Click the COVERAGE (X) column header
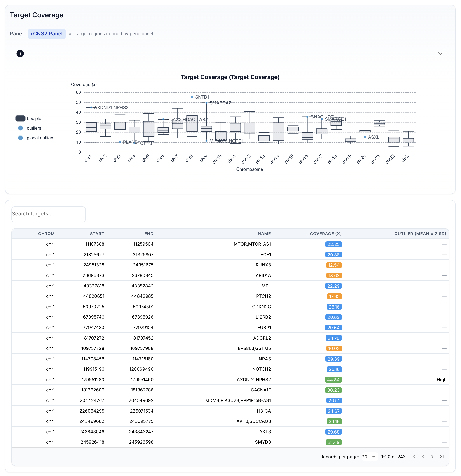The width and height of the screenshot is (461, 476). [326, 233]
